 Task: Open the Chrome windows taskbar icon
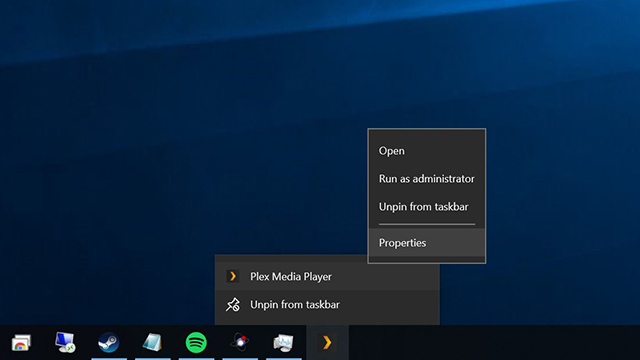21,342
